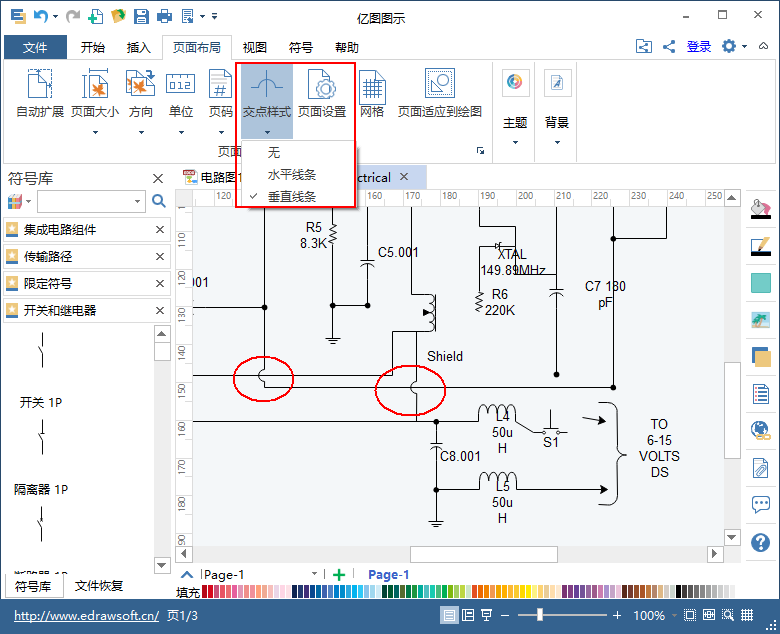Expand Page Size dropdown arrow
Screen dimensions: 780x634
click(95, 132)
